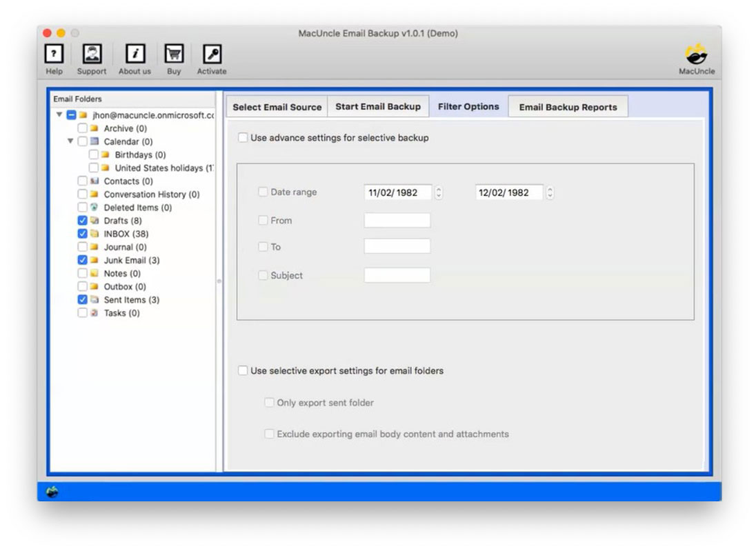Screen dimensions: 756x551
Task: Check the Date range filter checkbox
Action: point(263,192)
